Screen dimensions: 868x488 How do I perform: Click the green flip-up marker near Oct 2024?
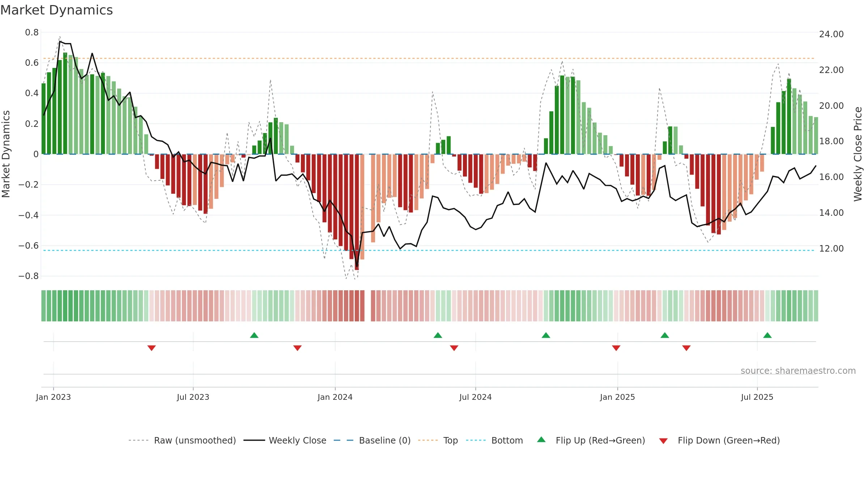tap(546, 335)
